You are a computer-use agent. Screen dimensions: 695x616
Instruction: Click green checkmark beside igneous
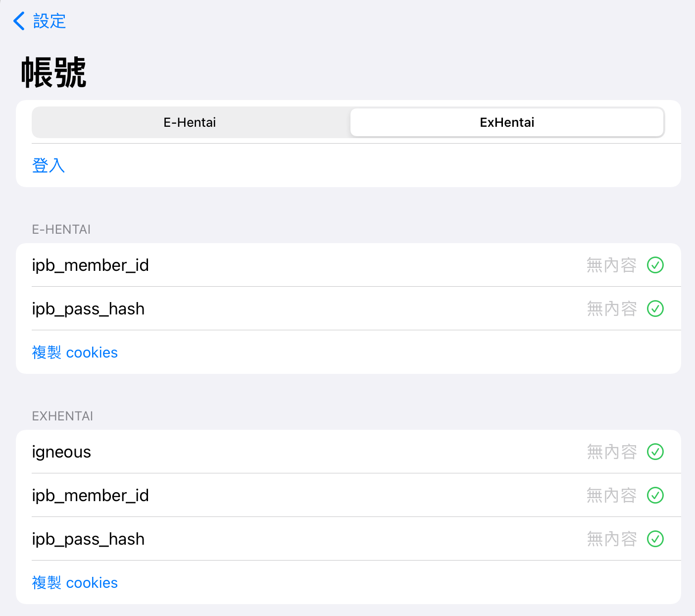(655, 452)
